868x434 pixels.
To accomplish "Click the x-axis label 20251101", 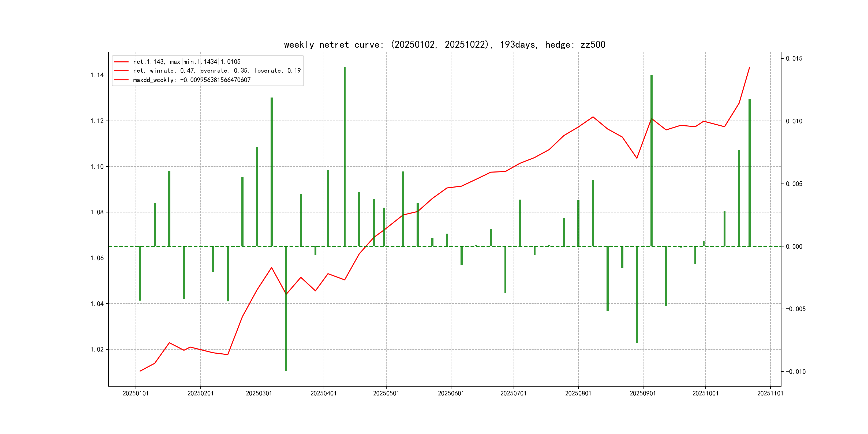I will [x=770, y=394].
